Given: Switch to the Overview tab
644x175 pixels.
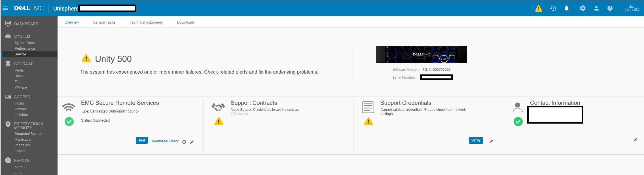Looking at the screenshot, I should tap(72, 22).
